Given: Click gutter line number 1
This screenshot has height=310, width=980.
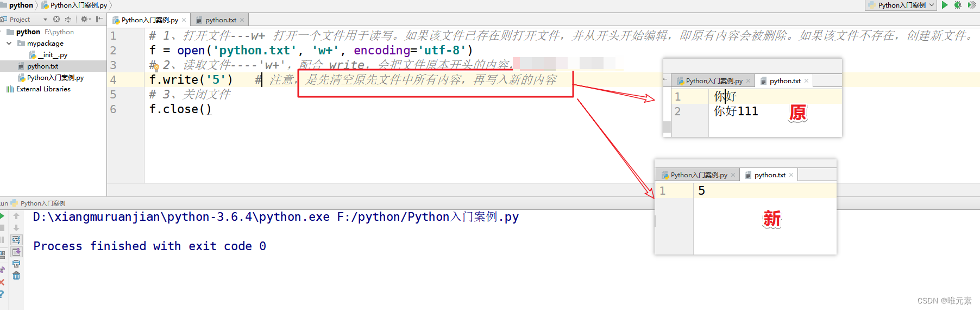Looking at the screenshot, I should [114, 36].
